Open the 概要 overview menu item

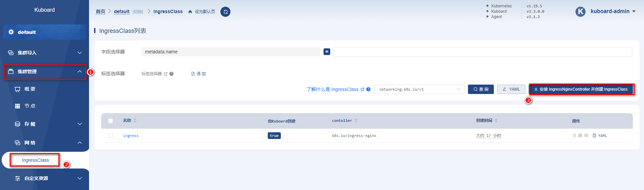30,89
